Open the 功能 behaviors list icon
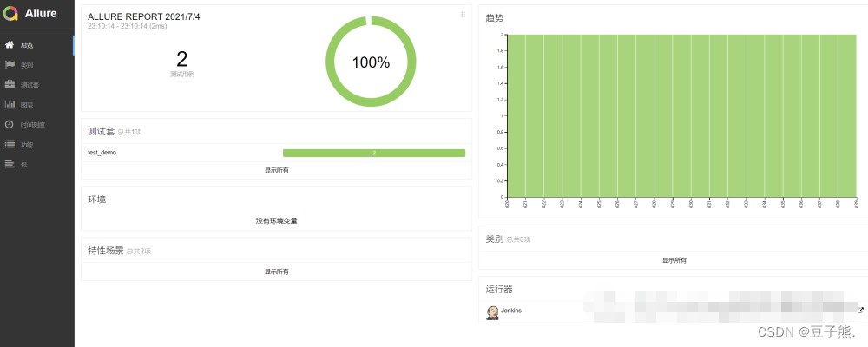 (10, 145)
